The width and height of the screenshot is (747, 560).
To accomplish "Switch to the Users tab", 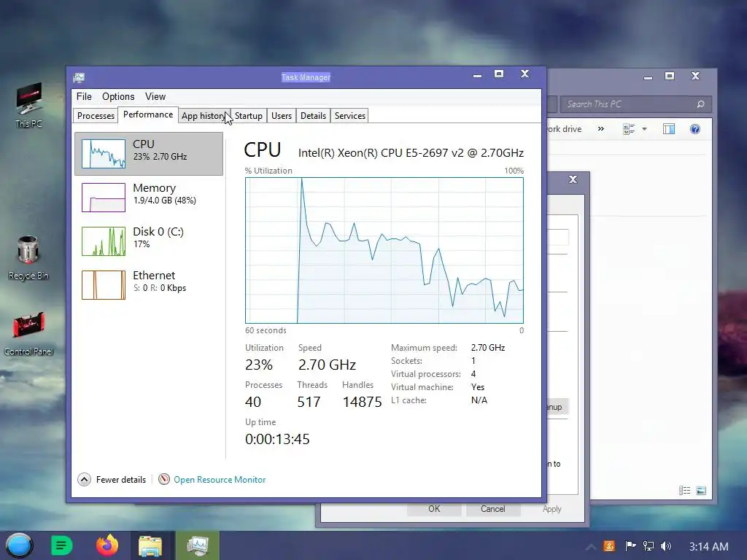I will point(281,116).
